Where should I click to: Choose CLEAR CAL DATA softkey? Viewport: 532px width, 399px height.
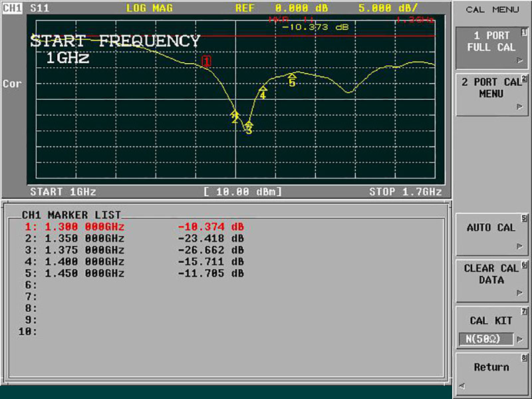pyautogui.click(x=491, y=281)
